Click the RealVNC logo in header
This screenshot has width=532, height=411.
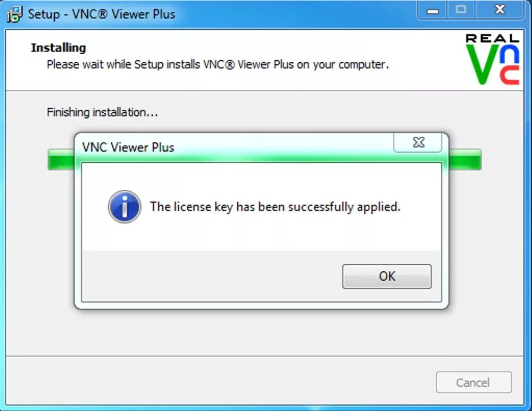(492, 59)
